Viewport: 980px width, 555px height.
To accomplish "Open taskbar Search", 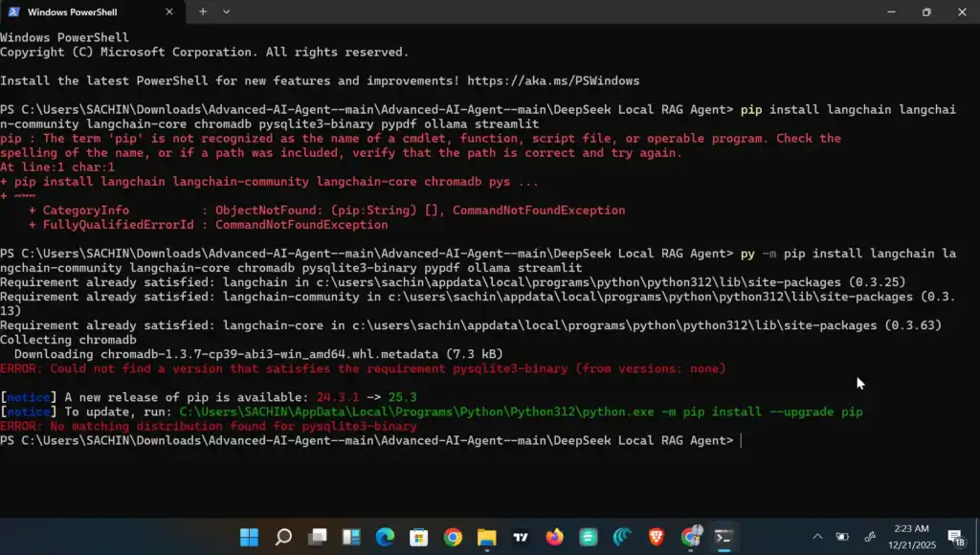I will pyautogui.click(x=283, y=537).
